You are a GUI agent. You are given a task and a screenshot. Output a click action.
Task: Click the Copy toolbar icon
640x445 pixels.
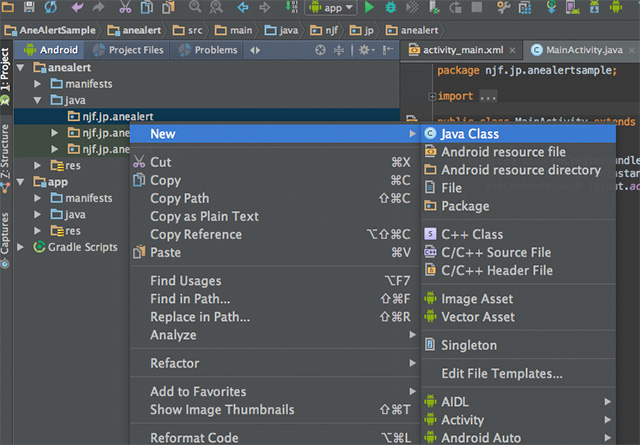[147, 7]
